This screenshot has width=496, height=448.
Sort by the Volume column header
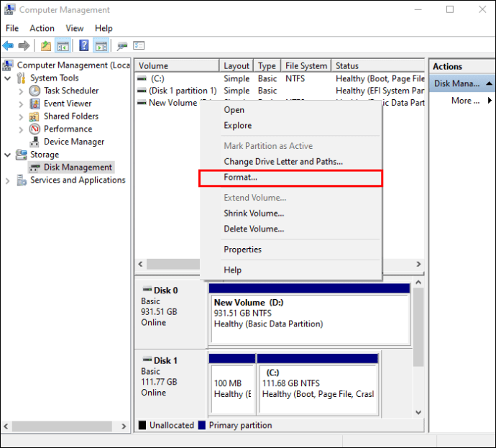coord(177,66)
